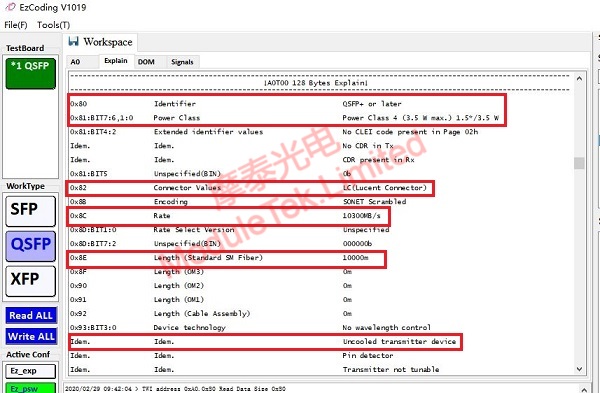Click the 'QSFP+ or later' identifier value

pyautogui.click(x=372, y=104)
